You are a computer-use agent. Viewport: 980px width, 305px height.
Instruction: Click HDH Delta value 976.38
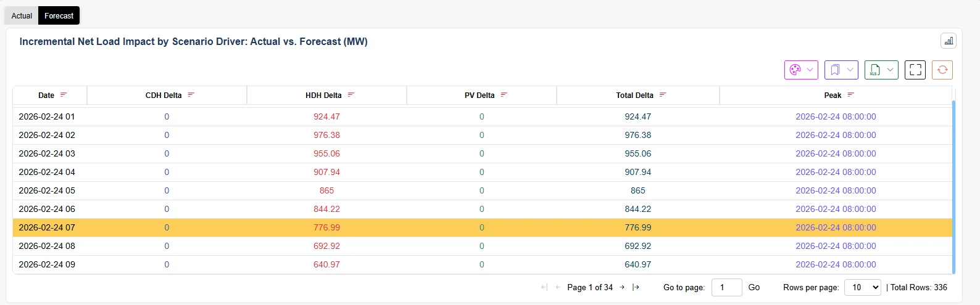pyautogui.click(x=326, y=135)
